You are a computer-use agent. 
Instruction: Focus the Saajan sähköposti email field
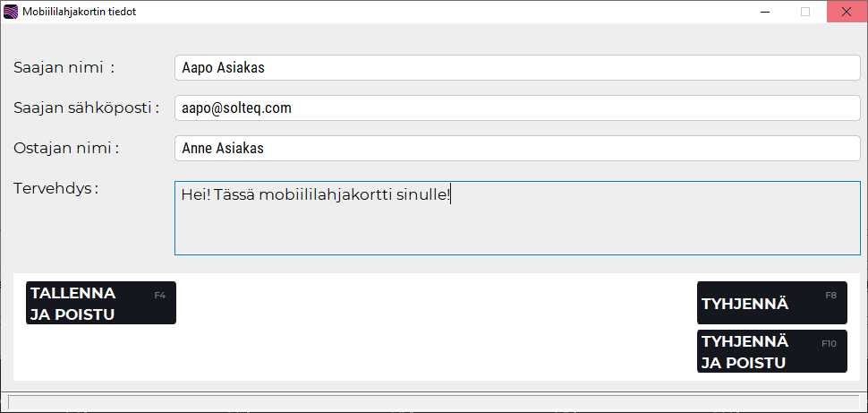[x=517, y=108]
